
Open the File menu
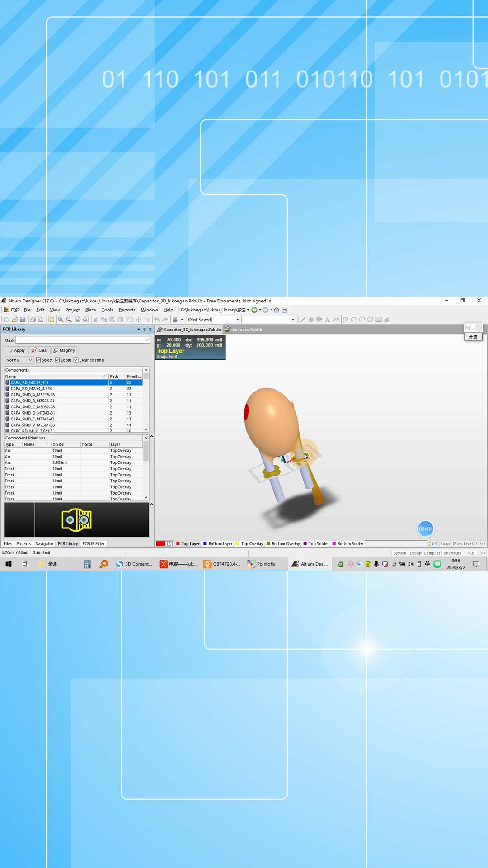(x=27, y=310)
